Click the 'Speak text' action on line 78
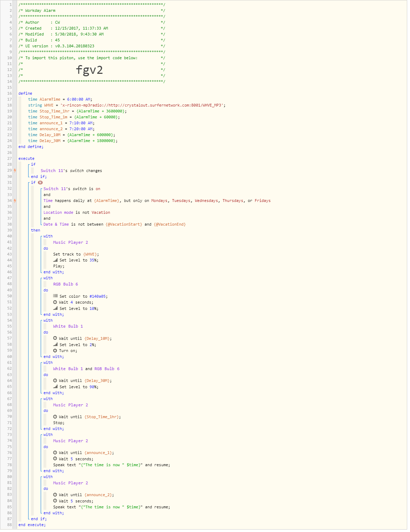Viewport: 410px width, 532px height. click(112, 465)
